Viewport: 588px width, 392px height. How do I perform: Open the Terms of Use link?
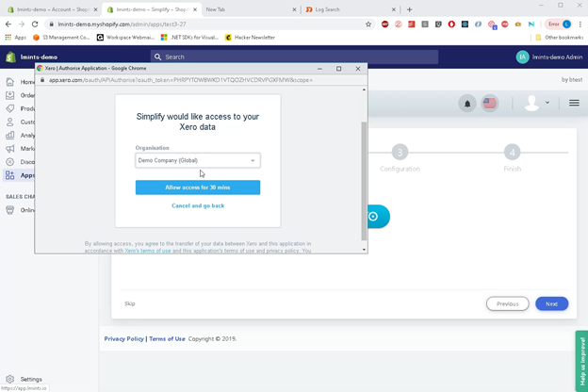point(167,338)
